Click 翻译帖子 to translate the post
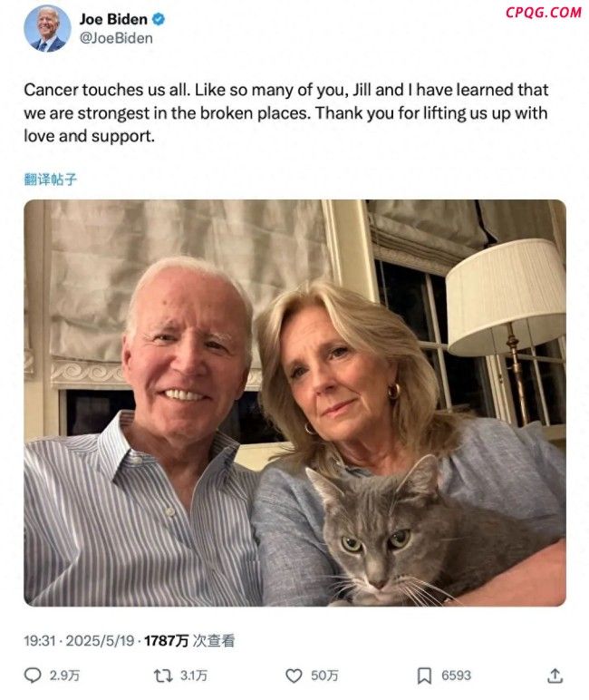The height and width of the screenshot is (700, 589). [x=51, y=180]
